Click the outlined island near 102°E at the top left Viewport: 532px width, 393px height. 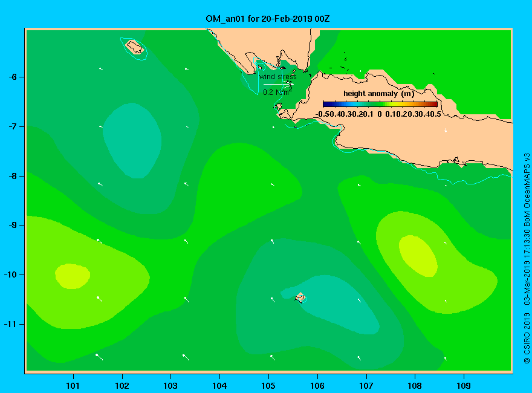click(135, 47)
